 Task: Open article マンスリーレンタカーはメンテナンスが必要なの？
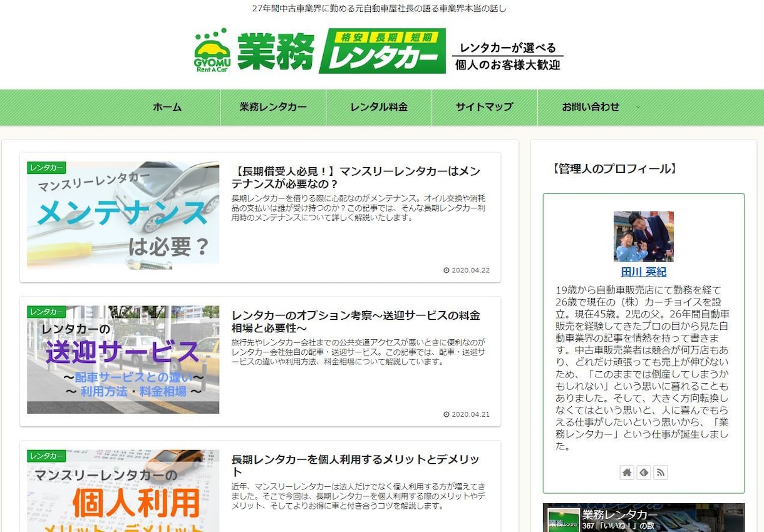pyautogui.click(x=356, y=177)
